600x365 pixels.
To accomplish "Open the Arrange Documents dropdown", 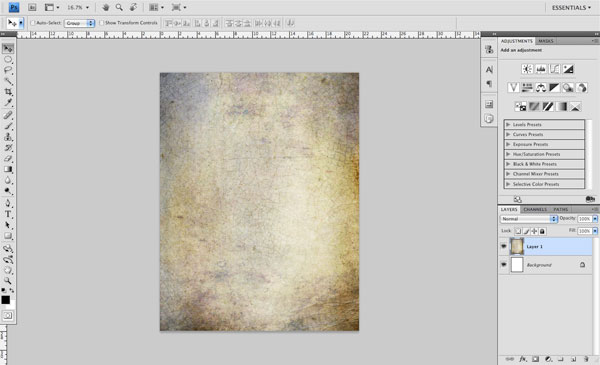I will [x=156, y=7].
